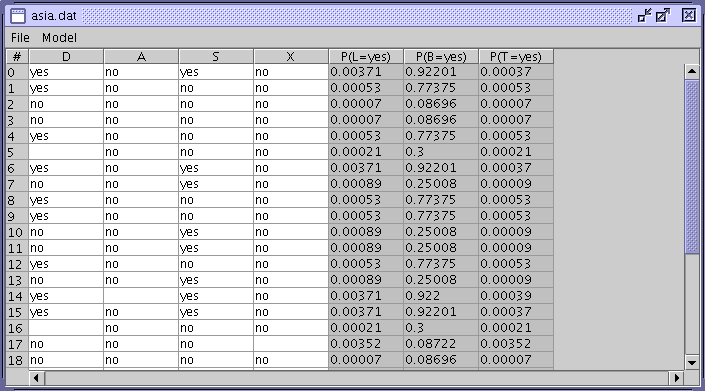Click the vertical scrollbar thumb
This screenshot has height=391, width=705.
point(692,166)
